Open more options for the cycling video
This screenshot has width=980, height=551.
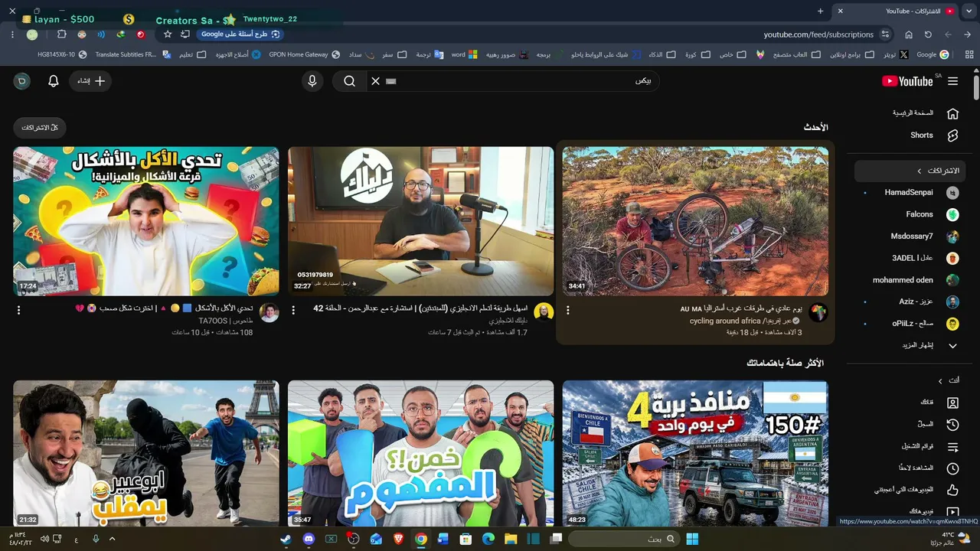tap(568, 310)
